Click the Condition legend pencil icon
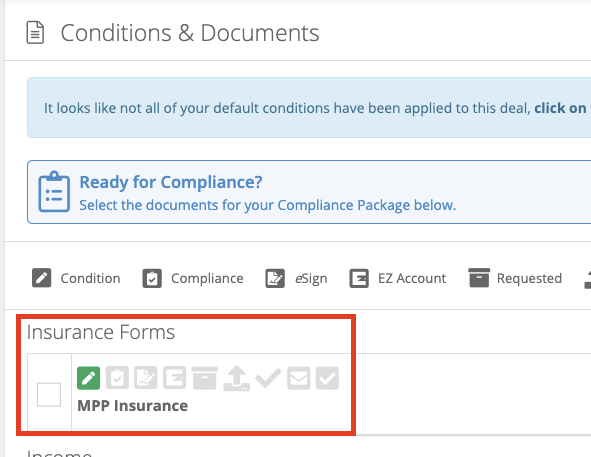The width and height of the screenshot is (591, 457). point(41,278)
